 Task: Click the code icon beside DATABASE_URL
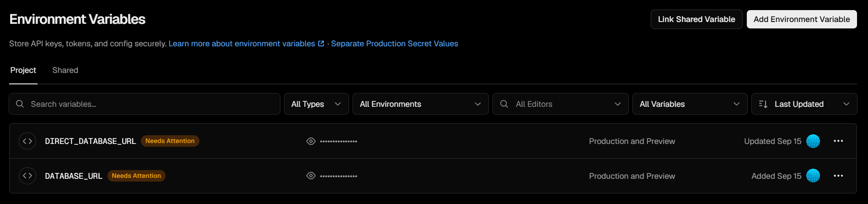(27, 176)
